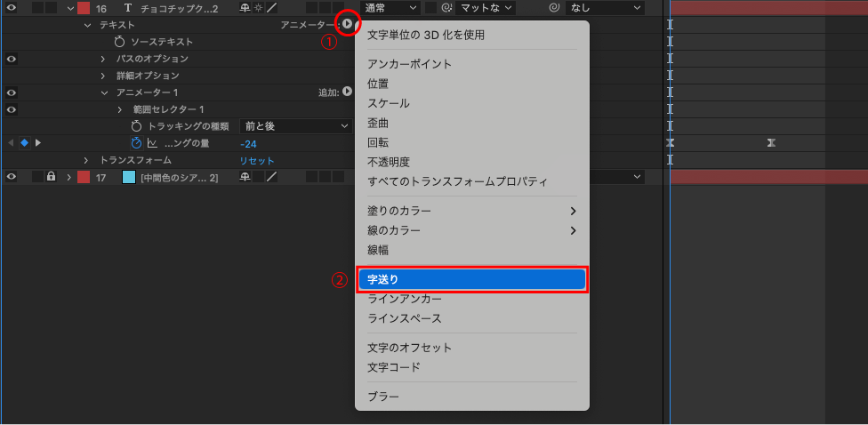Open the マットな track matte dropdown
Image resolution: width=868 pixels, height=425 pixels.
[x=486, y=8]
